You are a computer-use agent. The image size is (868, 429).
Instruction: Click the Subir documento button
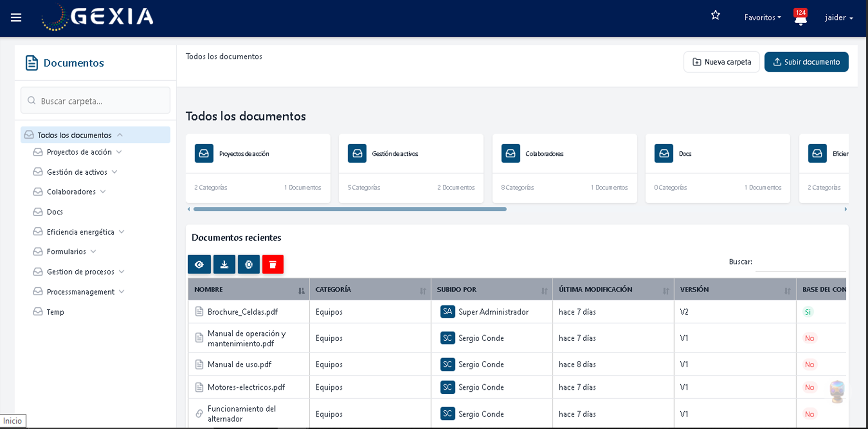[x=806, y=62]
